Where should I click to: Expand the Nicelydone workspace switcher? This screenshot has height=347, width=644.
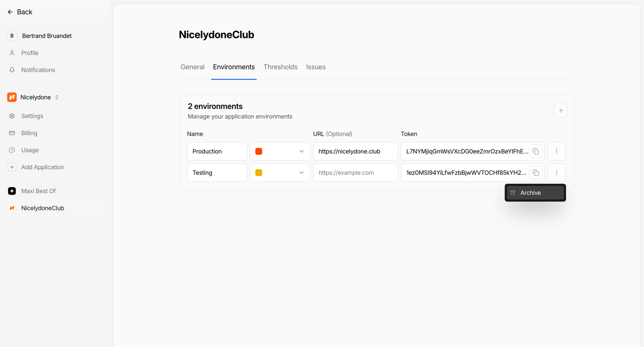(57, 97)
